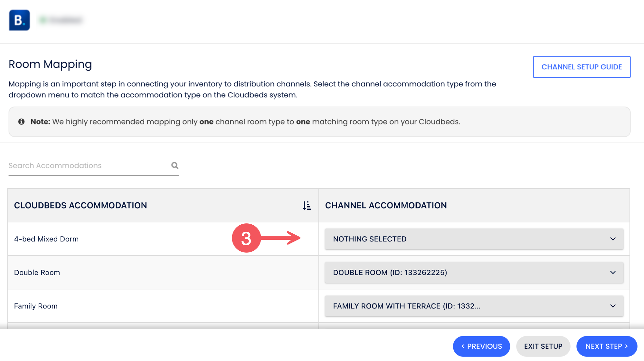Click the info icon in the note
The image size is (644, 361).
21,122
